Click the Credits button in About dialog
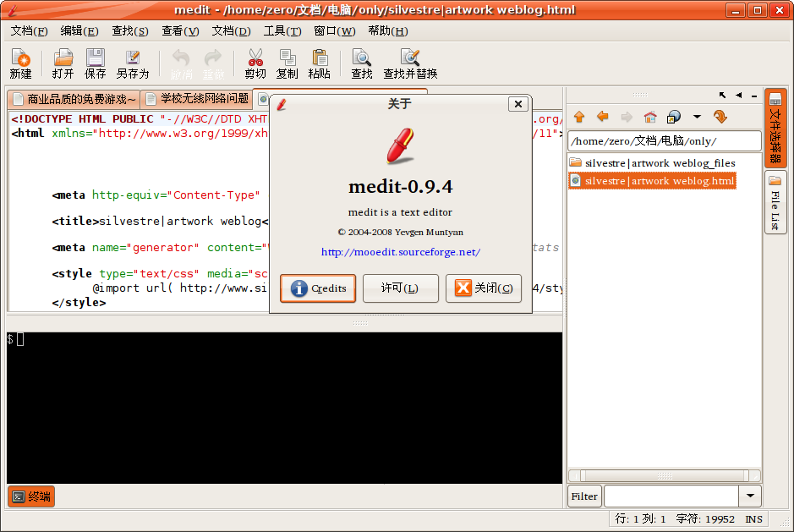Screen dimensions: 794x532 318,288
